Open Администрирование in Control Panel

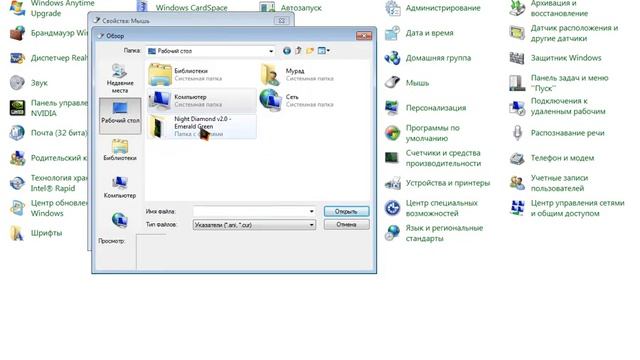[433, 8]
